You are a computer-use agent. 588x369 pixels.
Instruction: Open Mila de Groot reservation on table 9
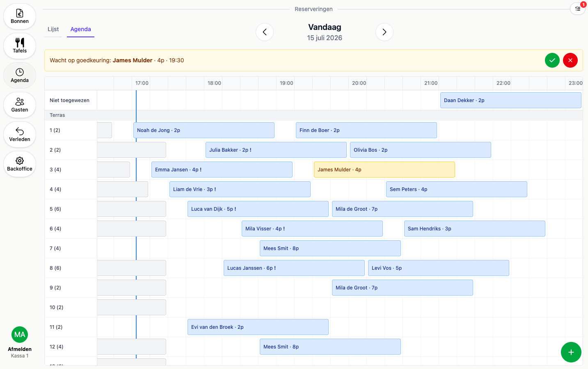point(403,288)
